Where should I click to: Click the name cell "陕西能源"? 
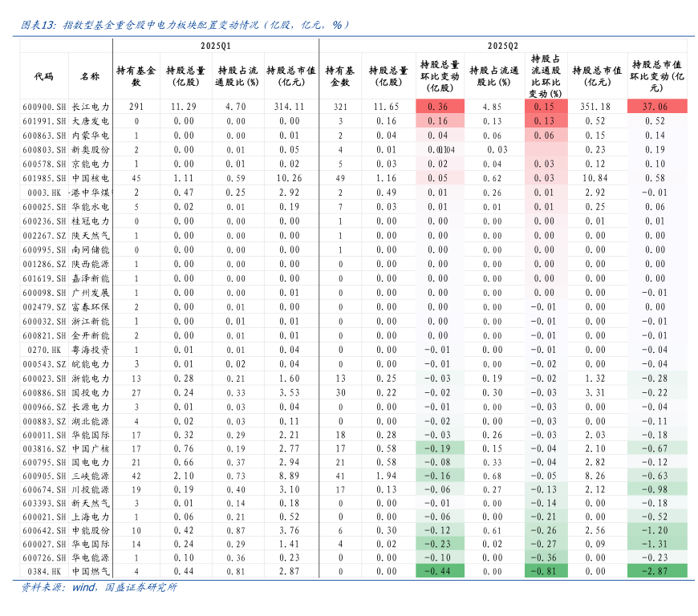point(91,264)
